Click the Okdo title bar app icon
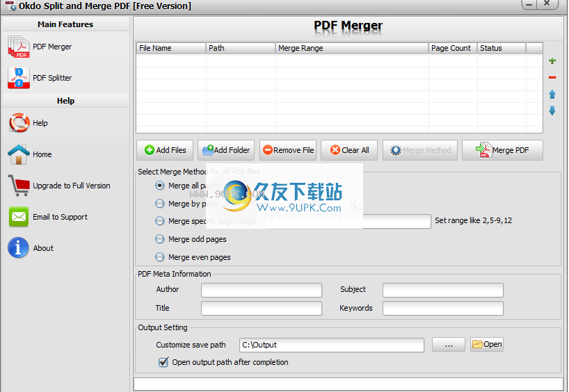 click(11, 6)
